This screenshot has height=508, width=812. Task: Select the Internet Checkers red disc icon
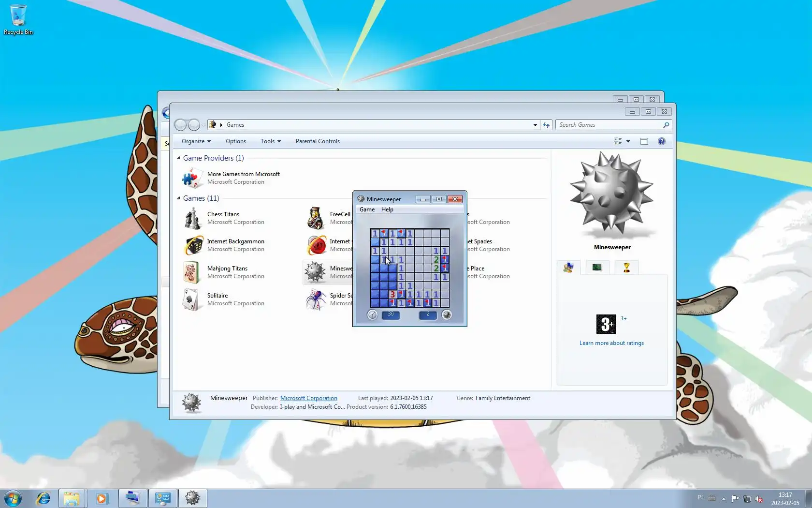tap(317, 245)
